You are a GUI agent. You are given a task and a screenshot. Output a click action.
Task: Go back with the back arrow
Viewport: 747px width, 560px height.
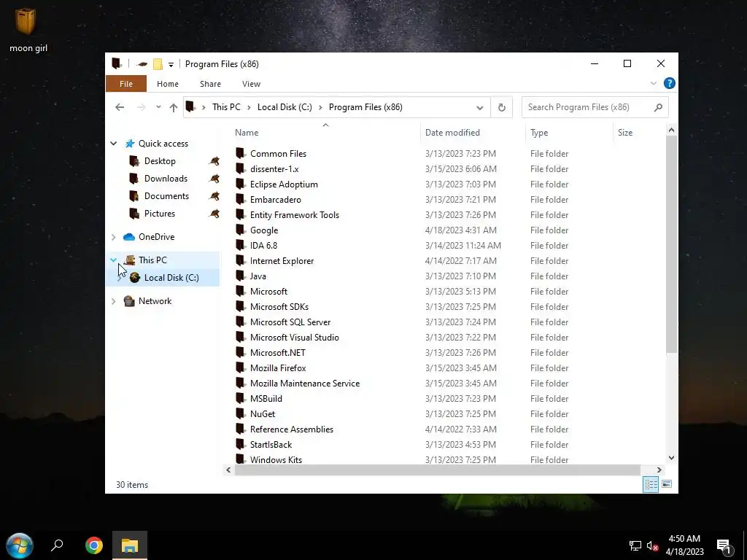[120, 108]
